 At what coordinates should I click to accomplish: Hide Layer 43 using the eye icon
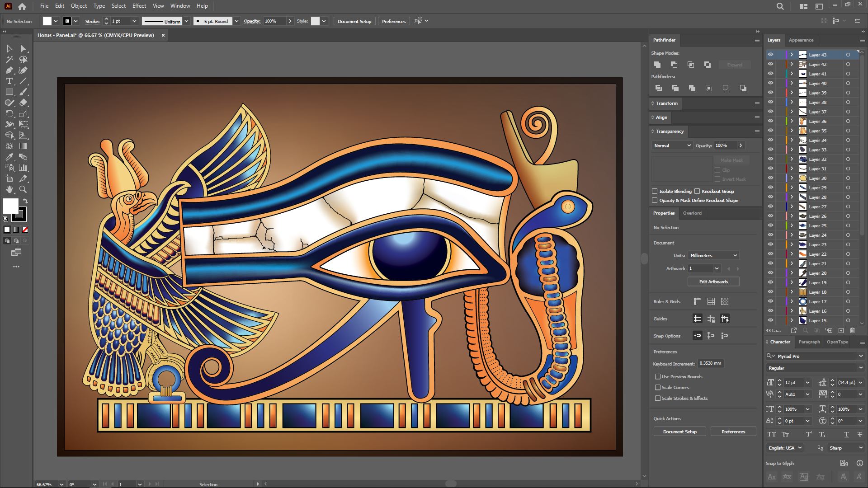click(770, 55)
